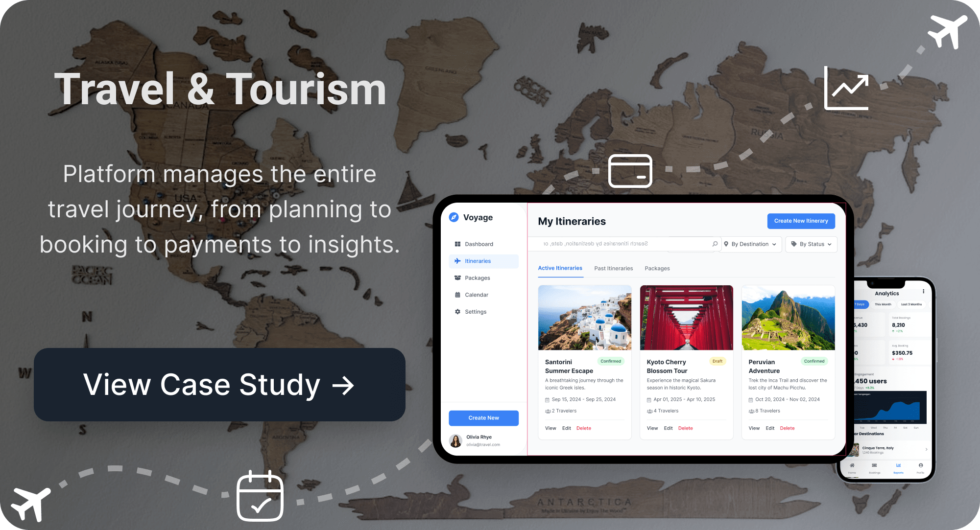Open the By Destination dropdown
Viewport: 980px width, 530px height.
tap(751, 244)
